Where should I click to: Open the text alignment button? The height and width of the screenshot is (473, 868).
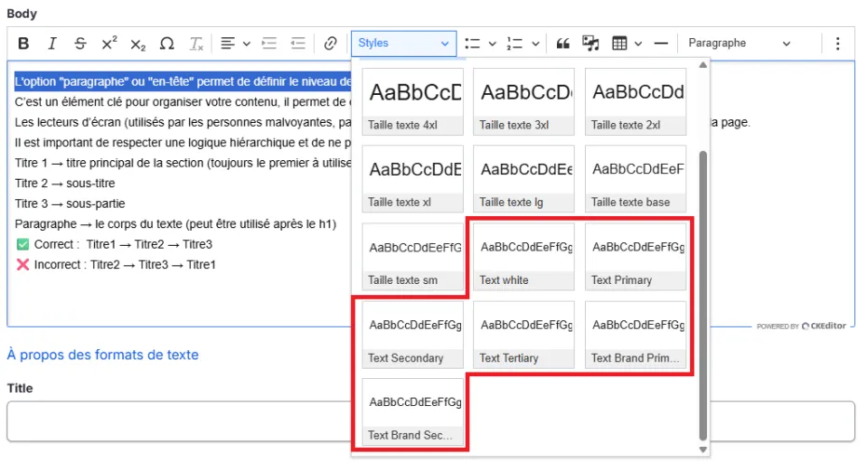pyautogui.click(x=227, y=43)
